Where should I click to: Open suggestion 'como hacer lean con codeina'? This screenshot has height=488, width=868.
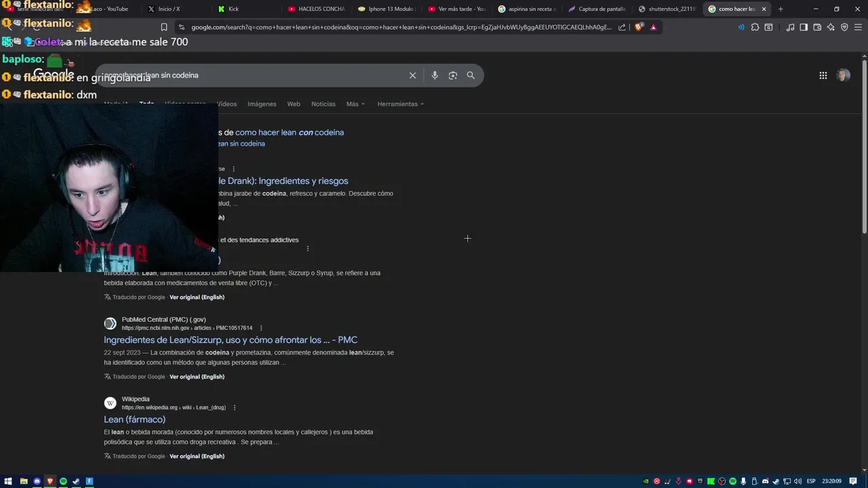[290, 132]
